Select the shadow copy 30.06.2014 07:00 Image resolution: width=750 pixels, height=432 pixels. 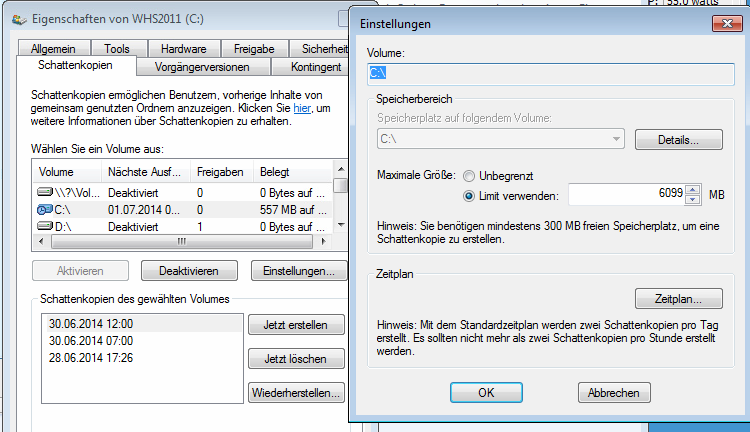coord(91,341)
